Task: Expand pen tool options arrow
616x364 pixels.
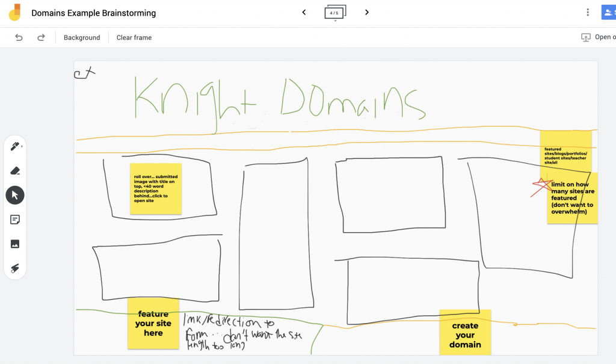Action: 23,146
